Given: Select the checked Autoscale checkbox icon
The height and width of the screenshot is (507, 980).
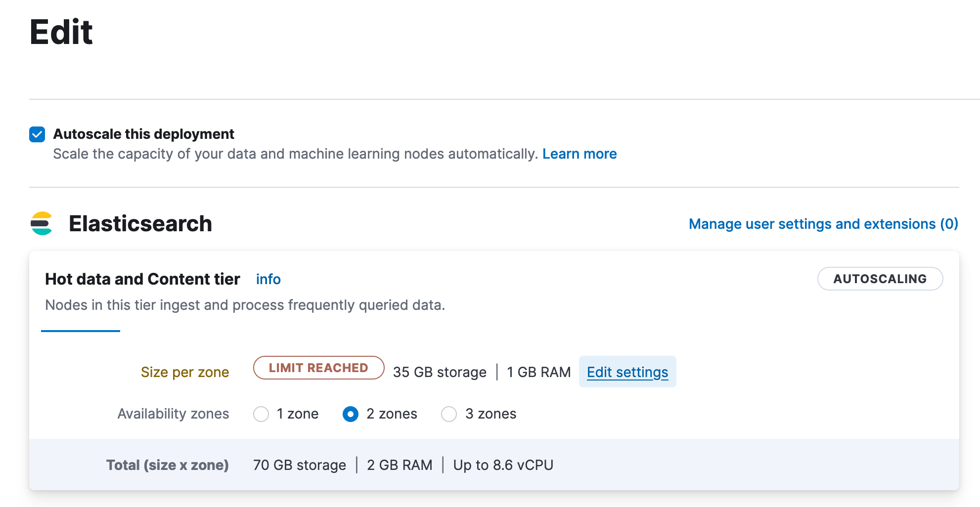Looking at the screenshot, I should pos(37,134).
